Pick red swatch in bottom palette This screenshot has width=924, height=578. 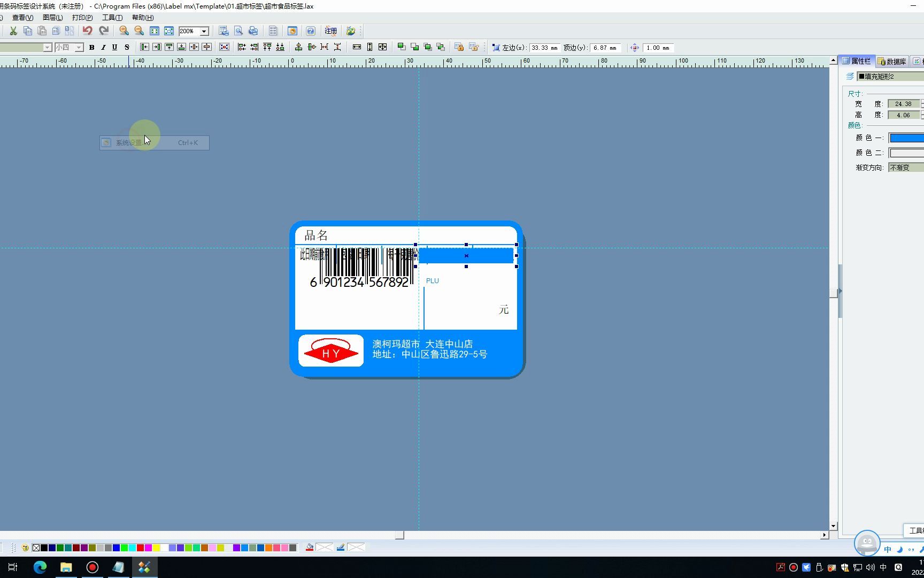point(140,547)
